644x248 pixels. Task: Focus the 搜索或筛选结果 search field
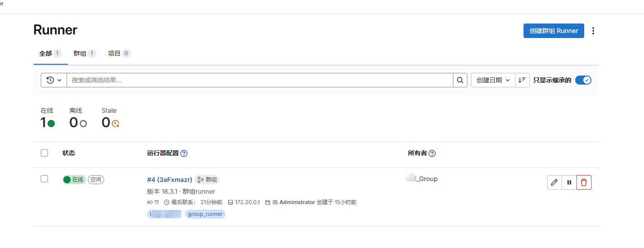[x=260, y=80]
